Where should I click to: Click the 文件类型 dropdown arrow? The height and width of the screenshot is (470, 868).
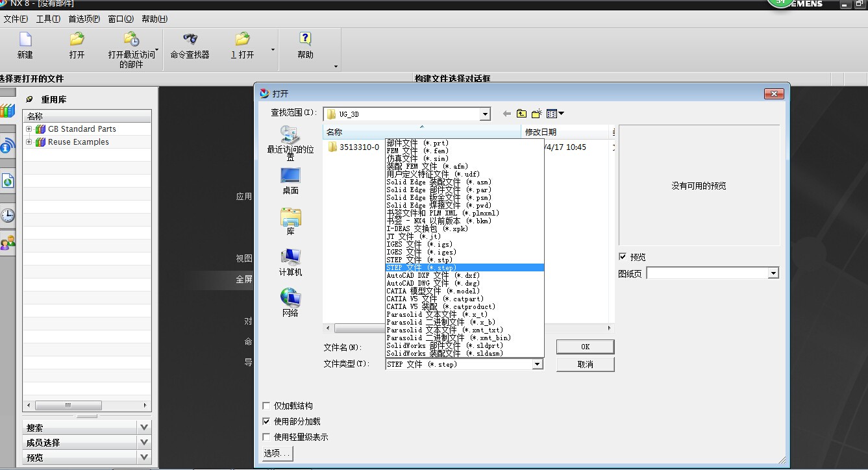(x=537, y=364)
